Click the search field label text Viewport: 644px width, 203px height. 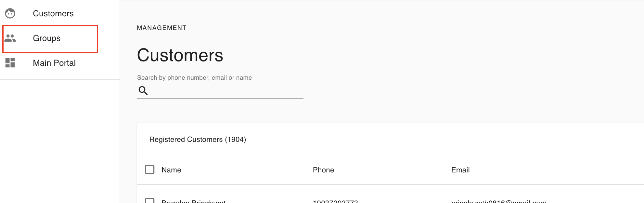[194, 78]
